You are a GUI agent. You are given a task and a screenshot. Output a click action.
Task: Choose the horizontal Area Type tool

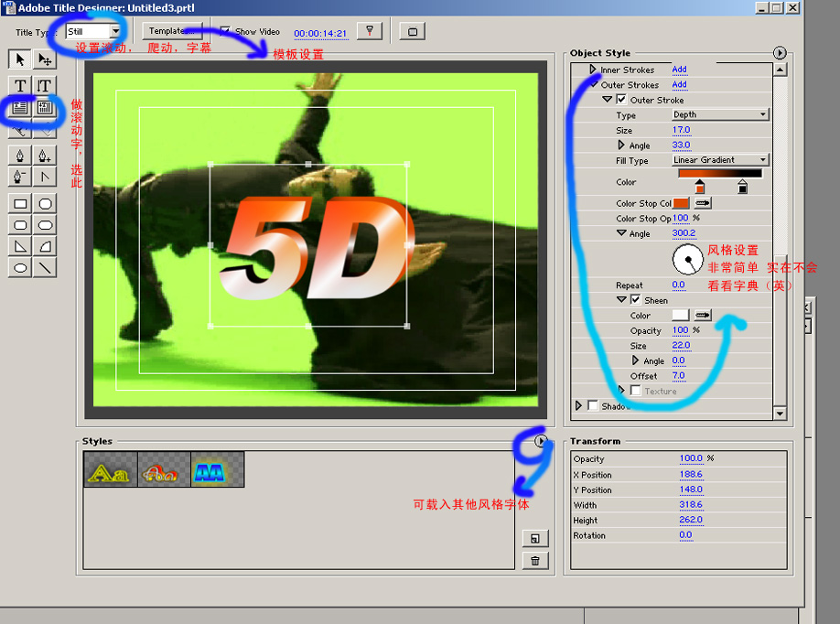pos(20,108)
